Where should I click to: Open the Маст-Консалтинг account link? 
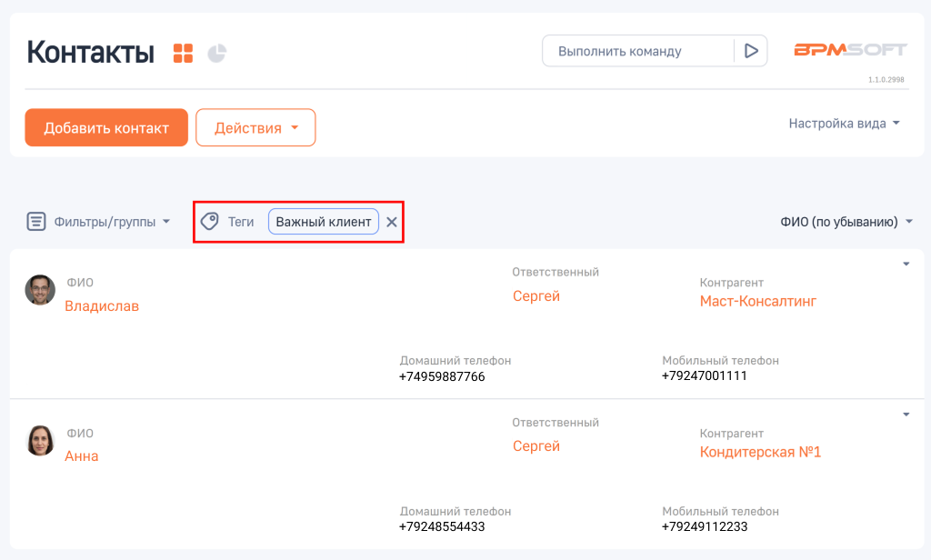point(757,301)
